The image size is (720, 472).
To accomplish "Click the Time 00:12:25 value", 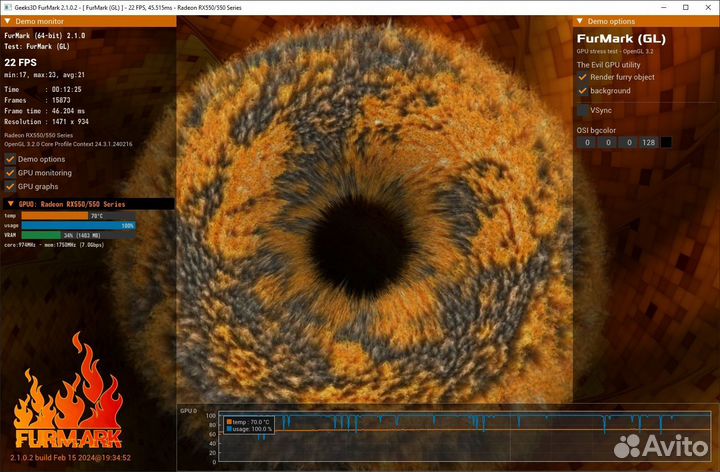I will (x=66, y=90).
